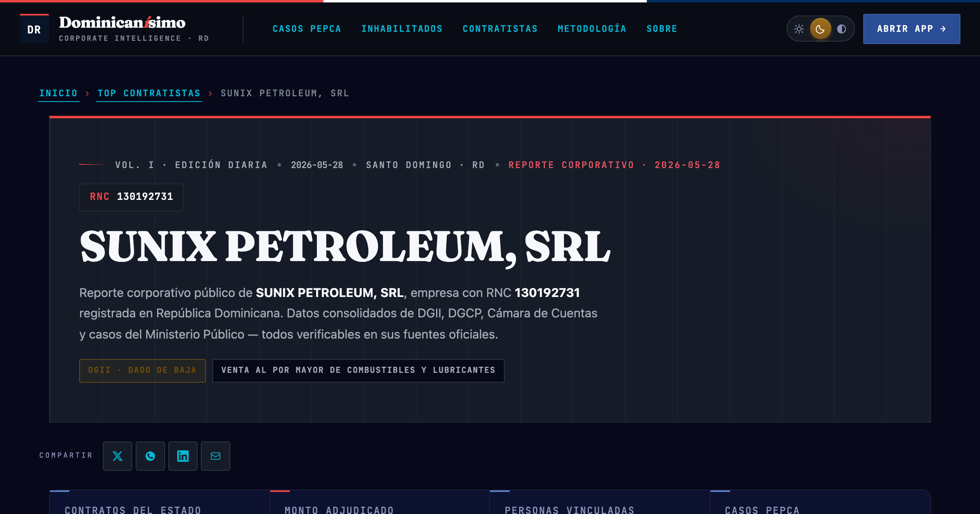Select the half-circle contrast theme
The image size is (980, 514).
(842, 29)
